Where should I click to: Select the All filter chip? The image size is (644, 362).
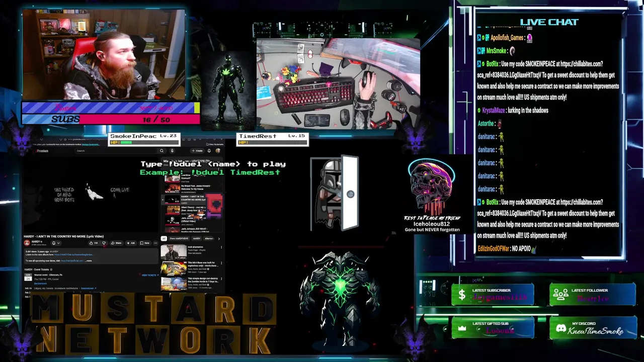(x=164, y=238)
